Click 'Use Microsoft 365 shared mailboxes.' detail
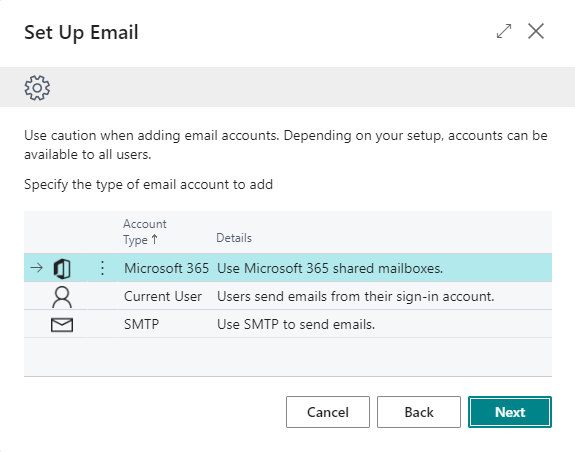 pos(330,268)
